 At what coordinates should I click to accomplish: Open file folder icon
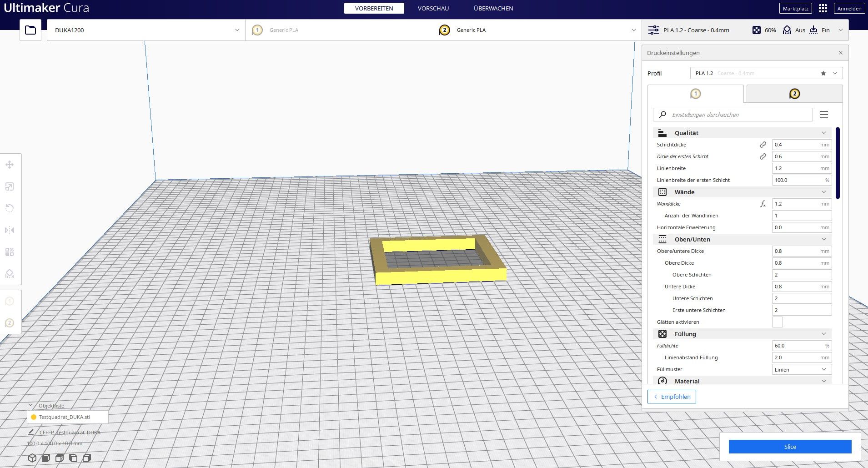[x=30, y=30]
